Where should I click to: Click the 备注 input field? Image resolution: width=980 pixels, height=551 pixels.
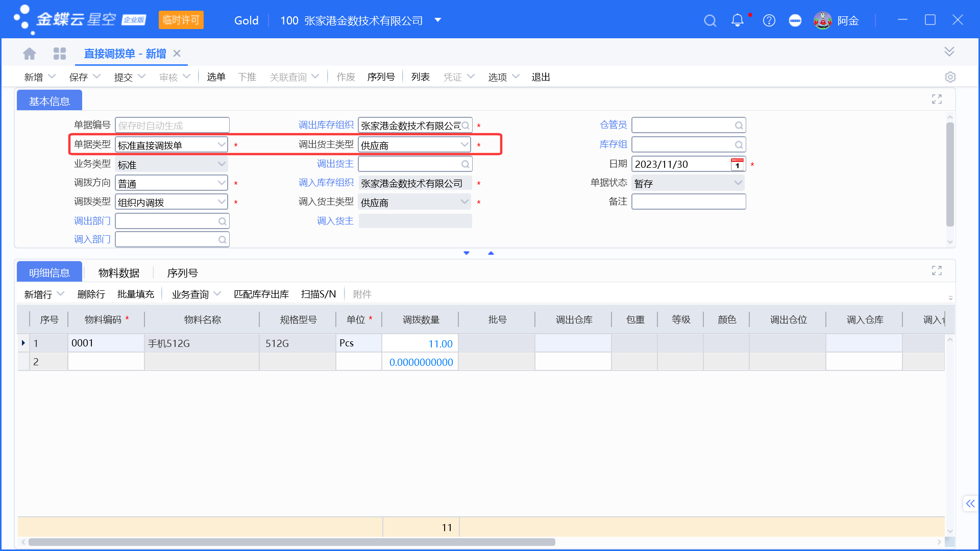coord(689,202)
